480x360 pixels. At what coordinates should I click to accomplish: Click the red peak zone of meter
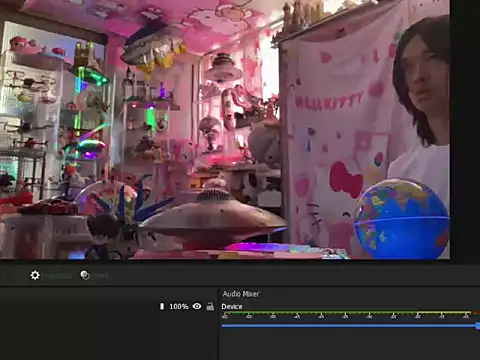[x=476, y=312]
